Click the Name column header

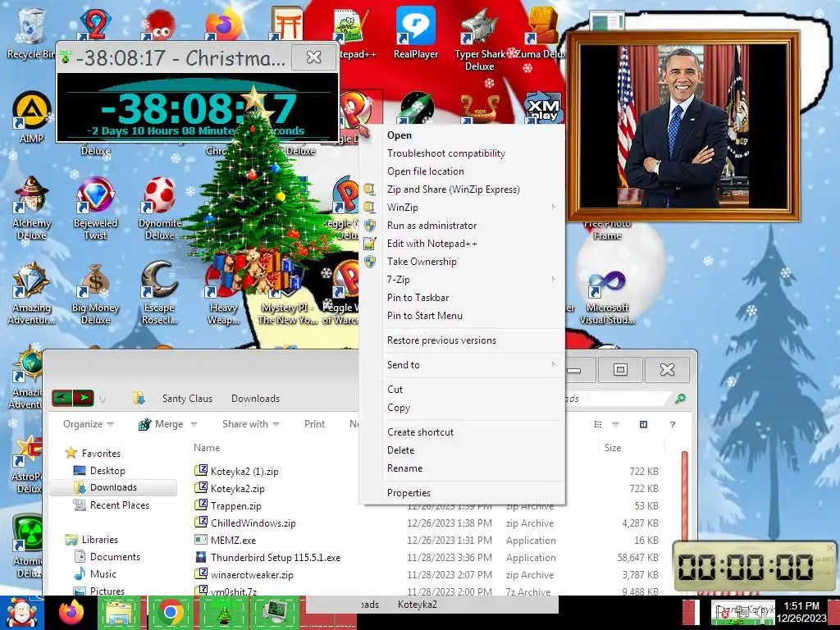tap(207, 448)
